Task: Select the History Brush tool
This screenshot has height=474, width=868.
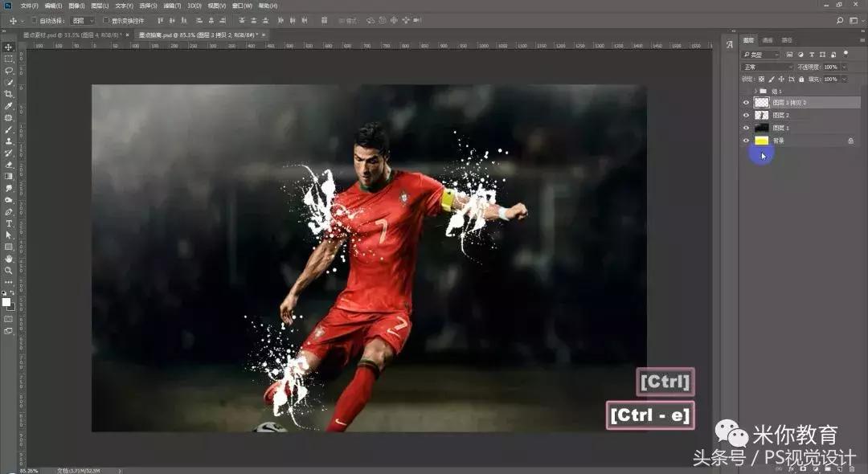Action: [x=8, y=153]
